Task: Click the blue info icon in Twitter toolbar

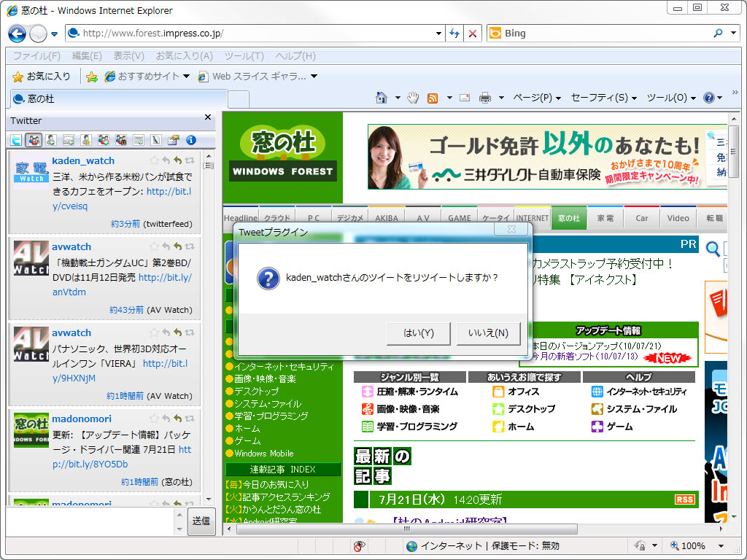Action: tap(191, 139)
